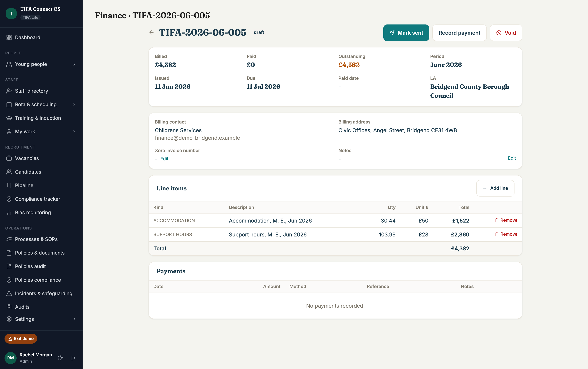Viewport: 588px width, 369px height.
Task: Select the Young people icon
Action: pos(9,64)
